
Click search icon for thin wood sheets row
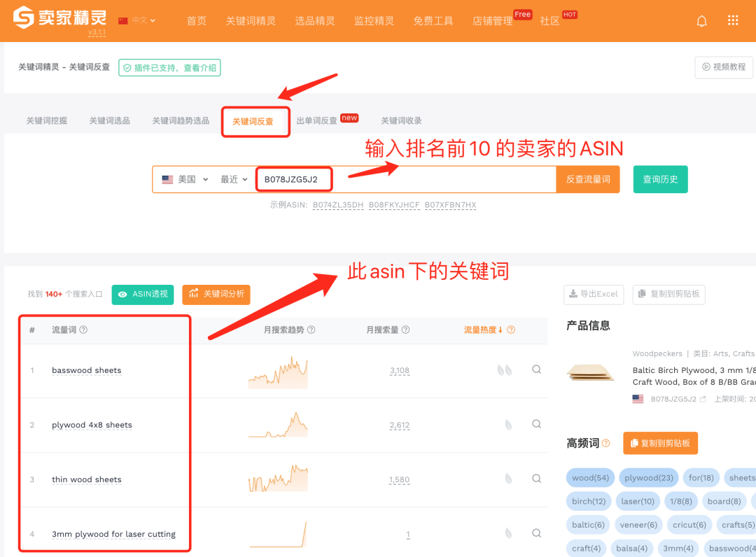pyautogui.click(x=536, y=479)
